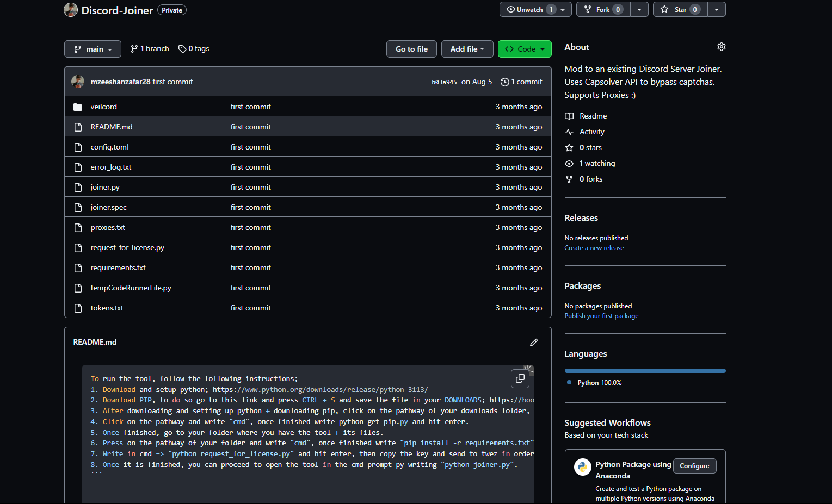Open the Releases heading link
832x504 pixels.
[x=581, y=217]
